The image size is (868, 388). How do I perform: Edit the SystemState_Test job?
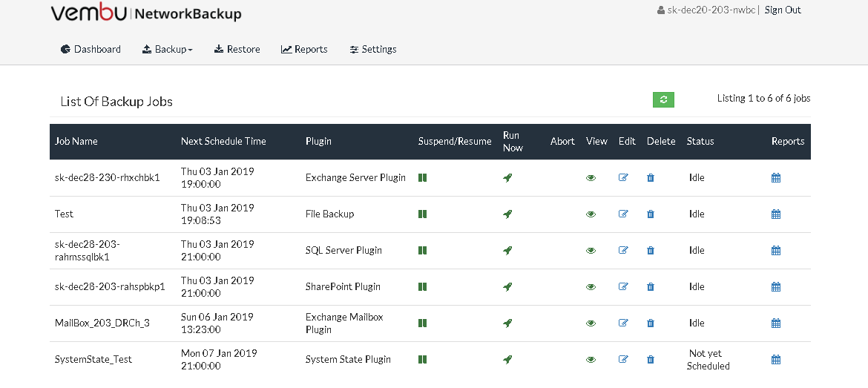point(623,359)
